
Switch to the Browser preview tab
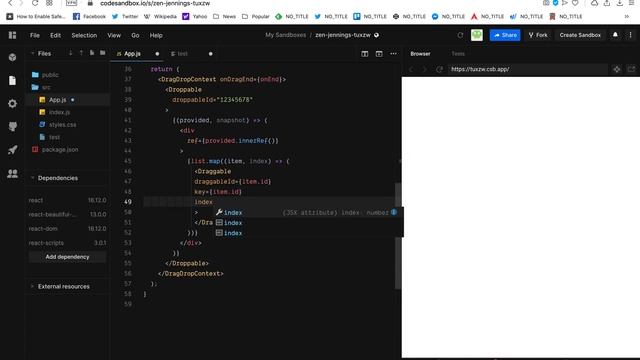coord(420,53)
